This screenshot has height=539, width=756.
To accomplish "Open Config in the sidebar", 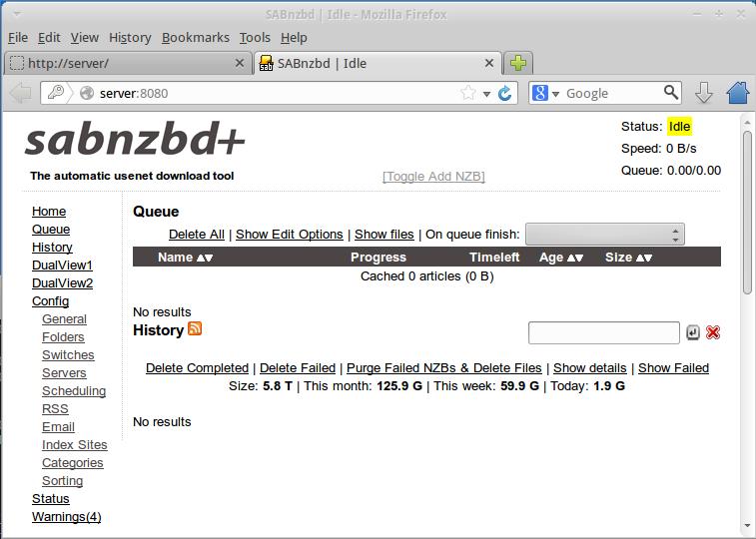I will click(50, 301).
